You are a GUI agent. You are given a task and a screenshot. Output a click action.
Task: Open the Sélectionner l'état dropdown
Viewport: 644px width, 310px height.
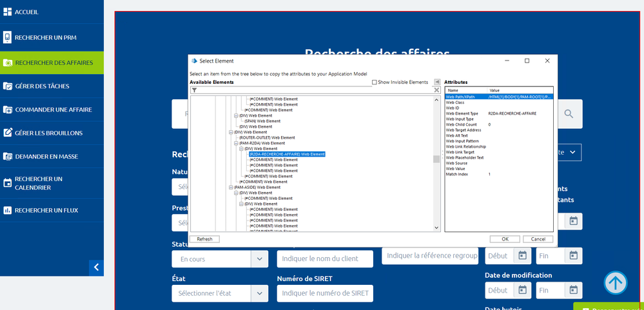[x=259, y=294]
